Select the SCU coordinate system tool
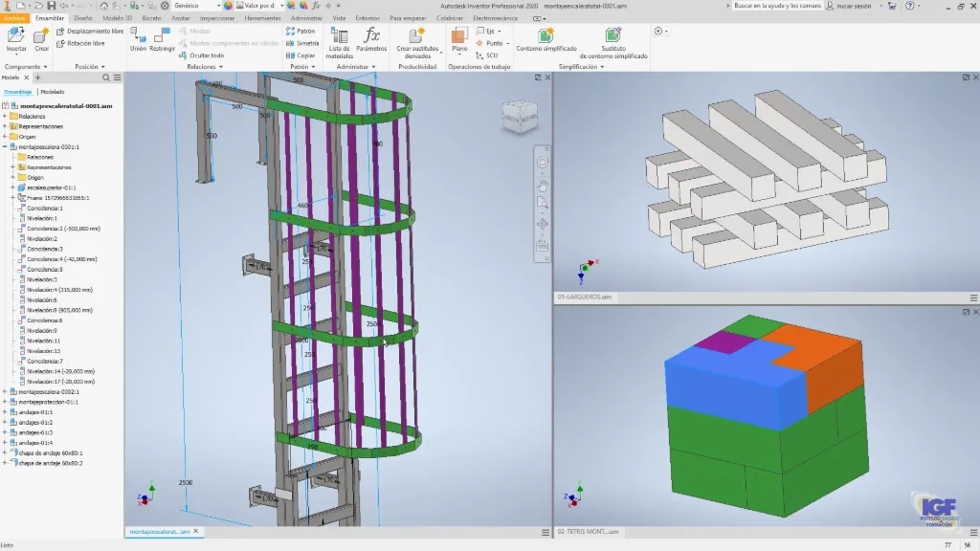Viewport: 980px width, 551px height. click(487, 55)
